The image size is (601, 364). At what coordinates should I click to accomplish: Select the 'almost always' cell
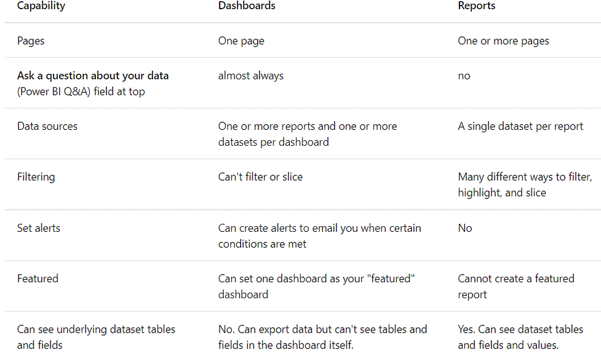click(x=250, y=76)
